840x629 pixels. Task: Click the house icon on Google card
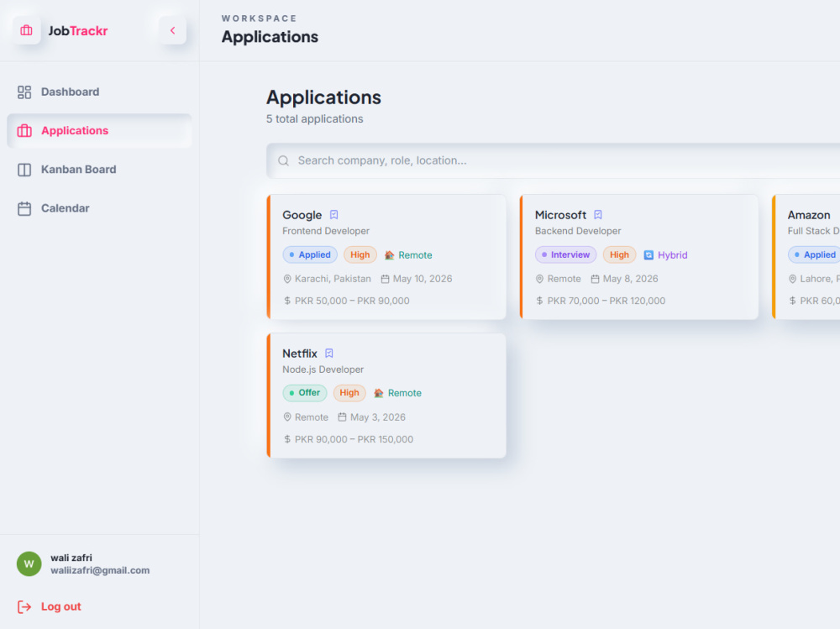coord(390,255)
